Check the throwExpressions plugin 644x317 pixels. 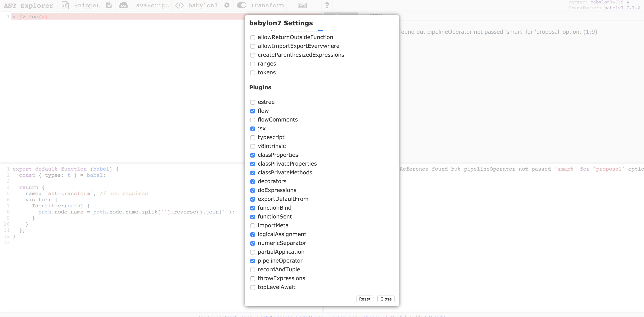[x=252, y=278]
